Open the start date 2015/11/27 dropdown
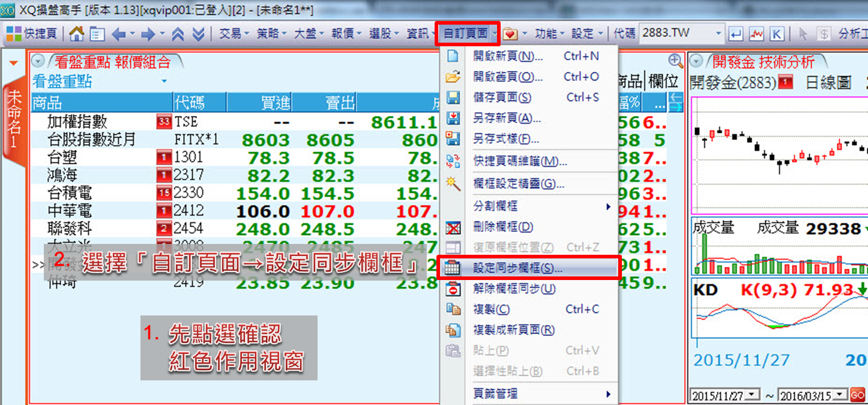Viewport: 868px width, 405px height. [x=753, y=395]
